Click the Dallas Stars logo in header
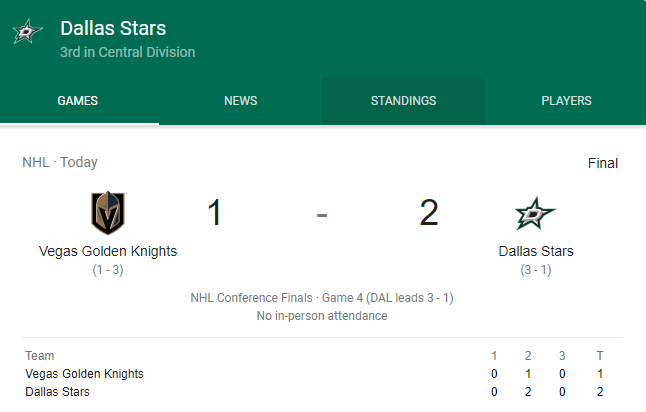This screenshot has width=646, height=412. coord(28,32)
